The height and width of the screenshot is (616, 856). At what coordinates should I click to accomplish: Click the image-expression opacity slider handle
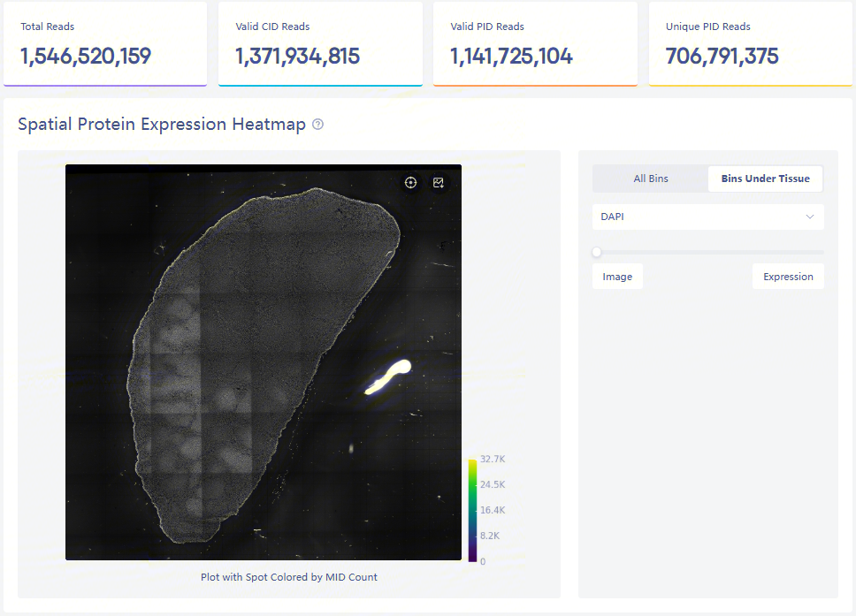[x=597, y=252]
